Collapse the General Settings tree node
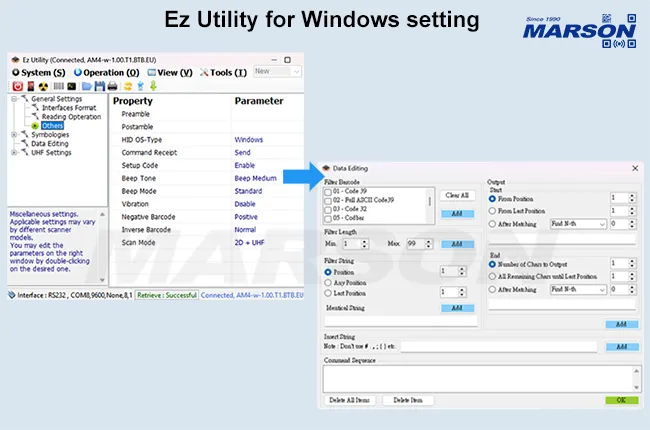This screenshot has width=650, height=430. tap(14, 99)
